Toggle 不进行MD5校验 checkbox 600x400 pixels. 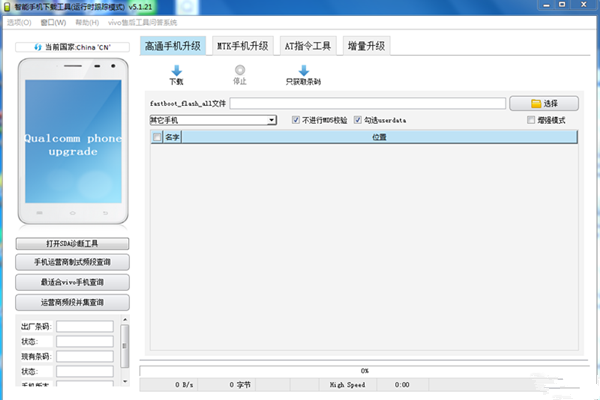[x=295, y=120]
